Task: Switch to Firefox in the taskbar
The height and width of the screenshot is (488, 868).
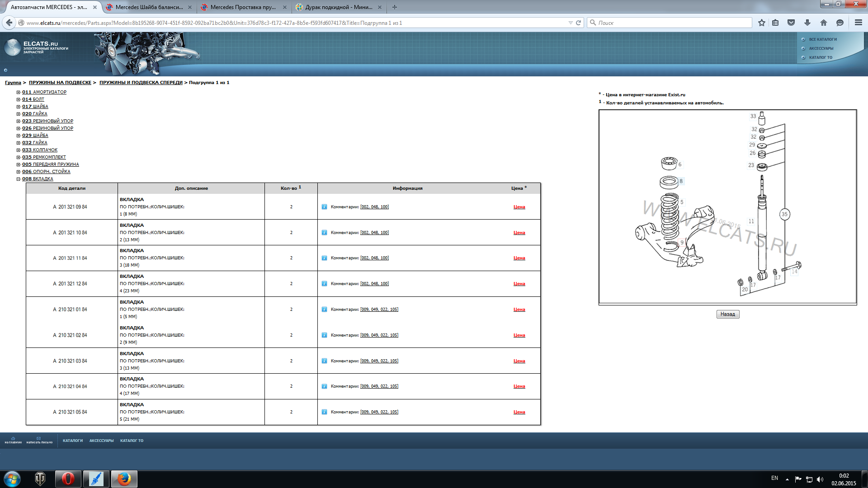Action: pos(124,479)
